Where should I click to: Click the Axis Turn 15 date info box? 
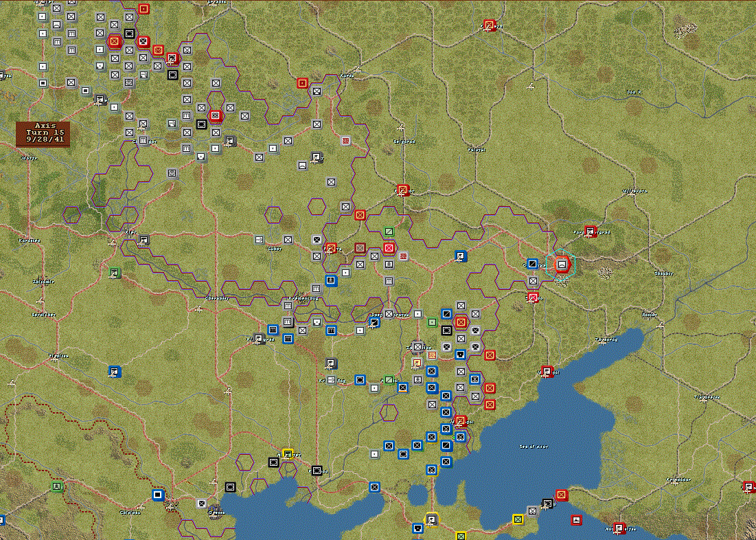pyautogui.click(x=43, y=134)
